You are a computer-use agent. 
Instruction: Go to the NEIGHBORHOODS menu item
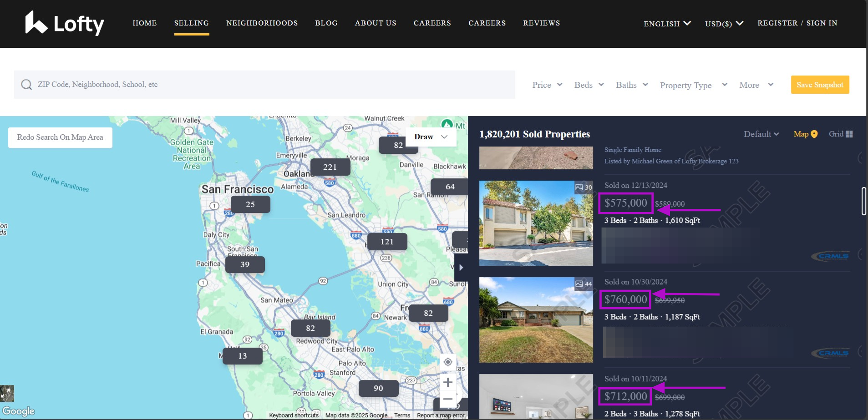point(262,23)
